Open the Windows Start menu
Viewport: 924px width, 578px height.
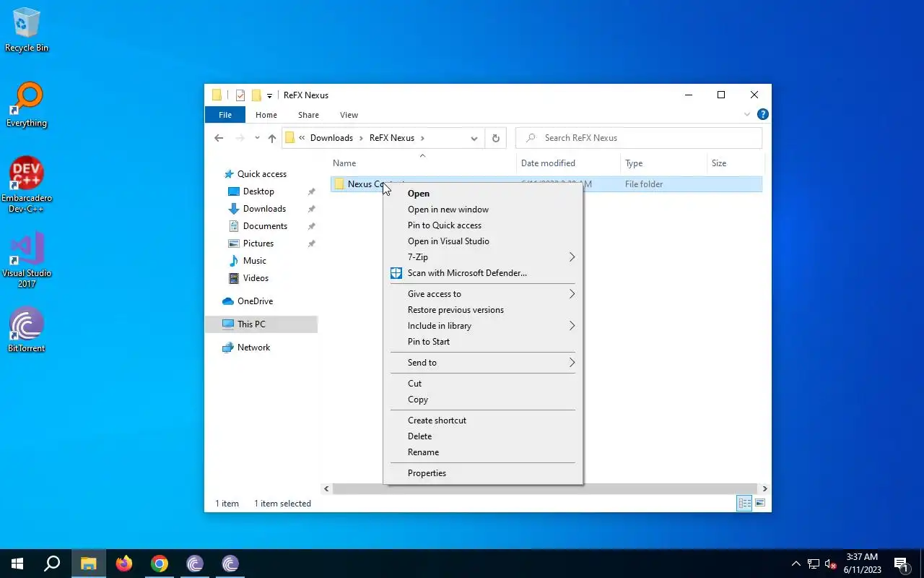(x=17, y=564)
